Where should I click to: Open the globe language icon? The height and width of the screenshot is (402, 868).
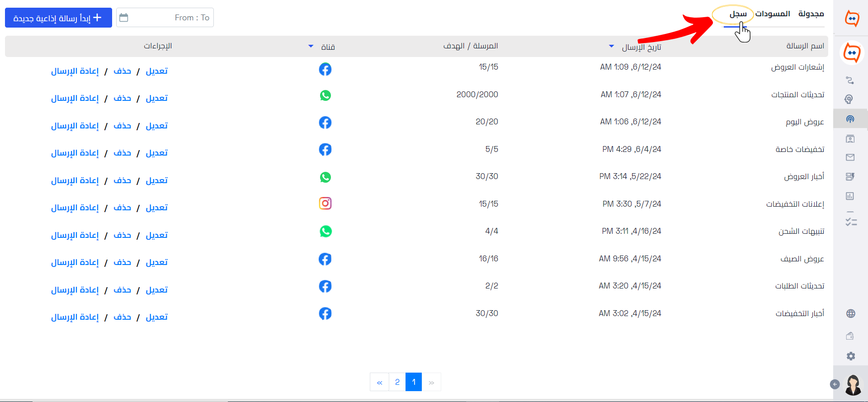point(850,313)
